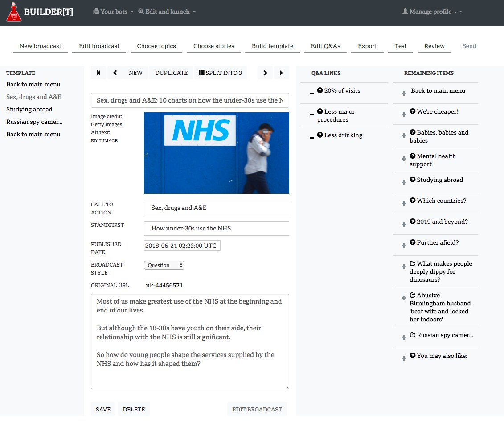
Task: Click the SAVE button
Action: [x=103, y=409]
